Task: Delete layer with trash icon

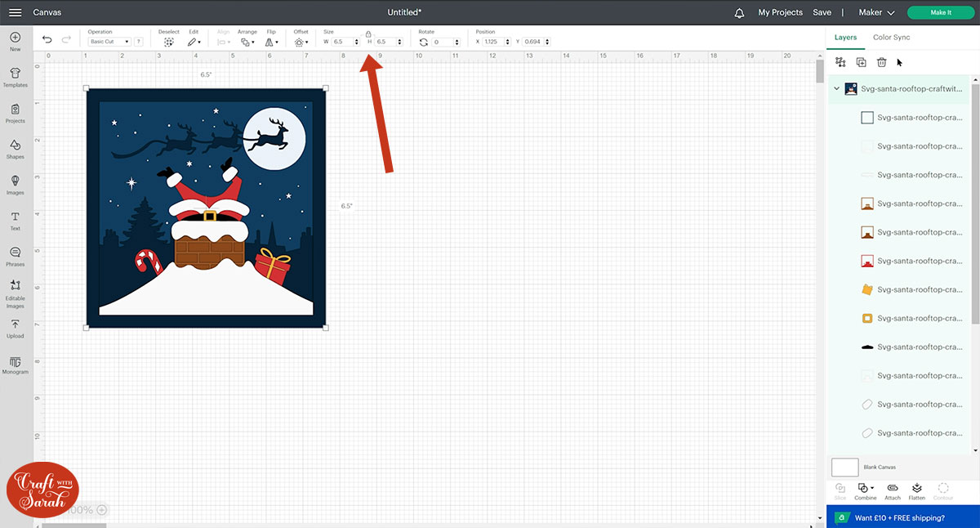Action: pyautogui.click(x=881, y=62)
